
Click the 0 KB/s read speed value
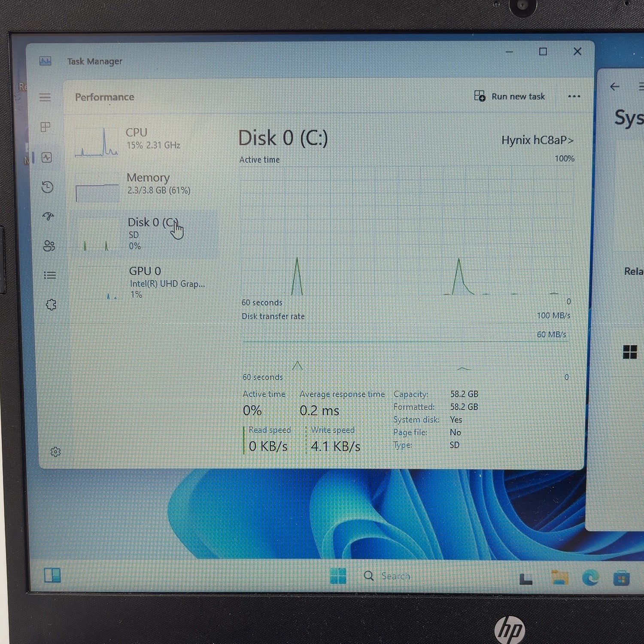pos(268,447)
